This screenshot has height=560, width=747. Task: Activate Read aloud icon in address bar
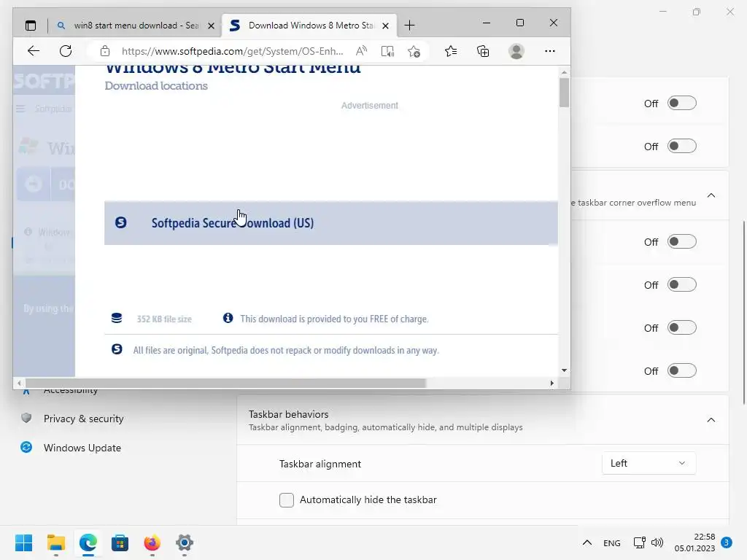point(362,51)
